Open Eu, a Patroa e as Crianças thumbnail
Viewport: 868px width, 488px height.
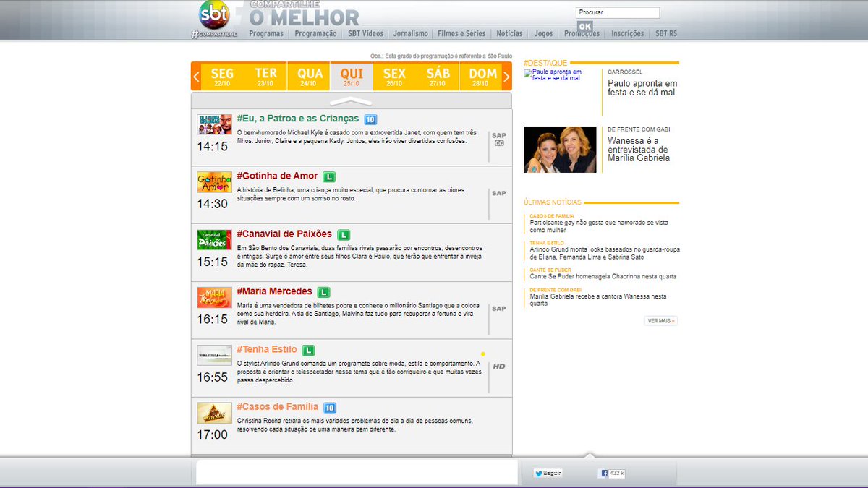tap(215, 124)
